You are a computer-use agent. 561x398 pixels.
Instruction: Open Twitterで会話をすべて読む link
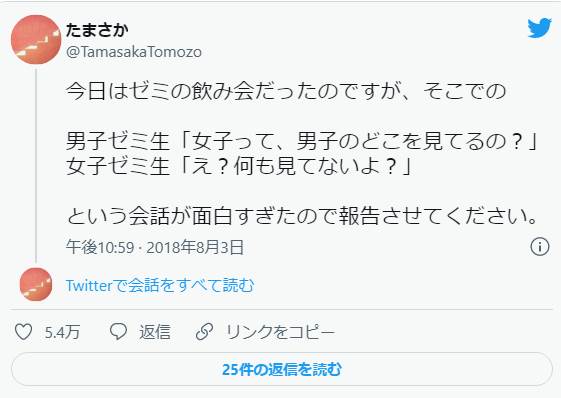(x=160, y=285)
